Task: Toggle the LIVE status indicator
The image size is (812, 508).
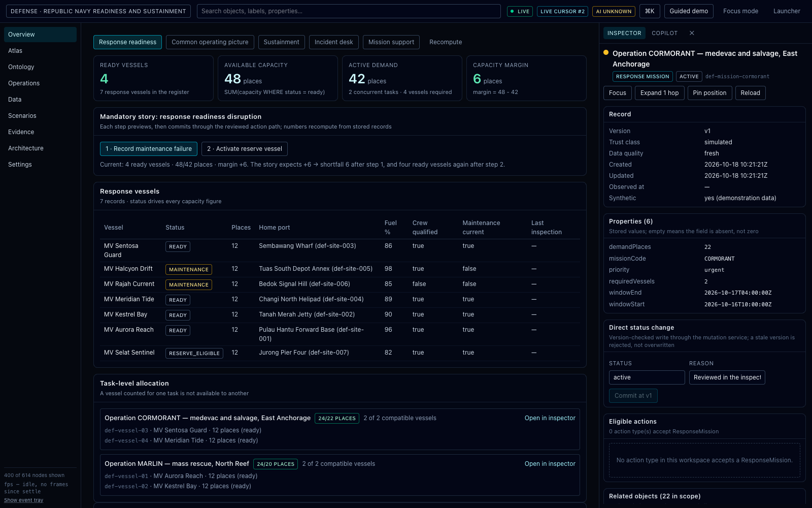Action: click(520, 11)
